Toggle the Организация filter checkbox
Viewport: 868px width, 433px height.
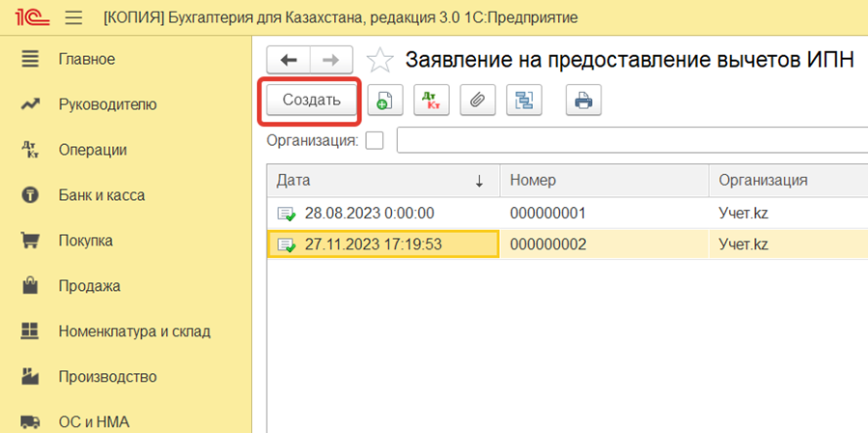pyautogui.click(x=375, y=141)
